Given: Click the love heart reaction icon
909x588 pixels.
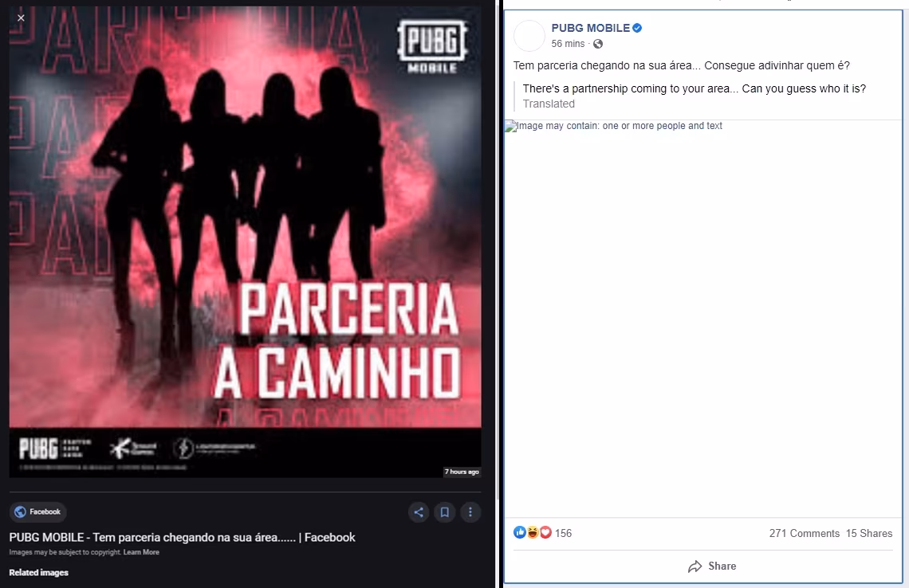Looking at the screenshot, I should [x=545, y=532].
